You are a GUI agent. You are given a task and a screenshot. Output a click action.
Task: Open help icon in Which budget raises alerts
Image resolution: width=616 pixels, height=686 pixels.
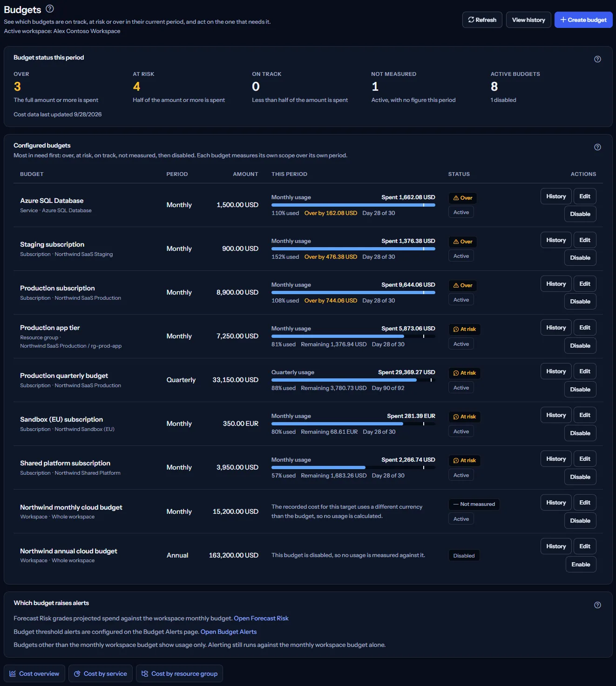pyautogui.click(x=597, y=605)
